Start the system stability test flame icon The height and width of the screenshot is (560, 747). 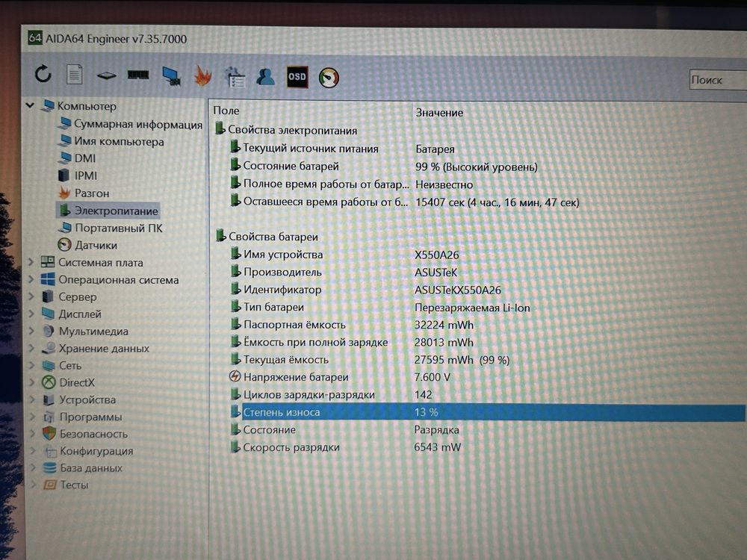203,75
